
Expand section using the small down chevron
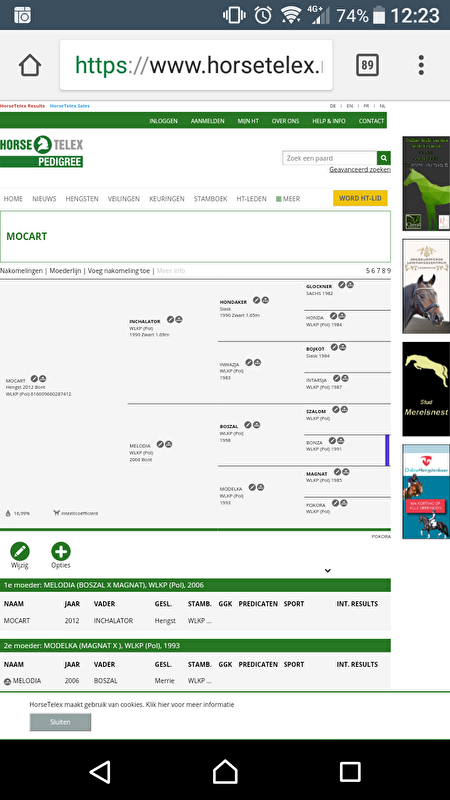click(x=328, y=570)
